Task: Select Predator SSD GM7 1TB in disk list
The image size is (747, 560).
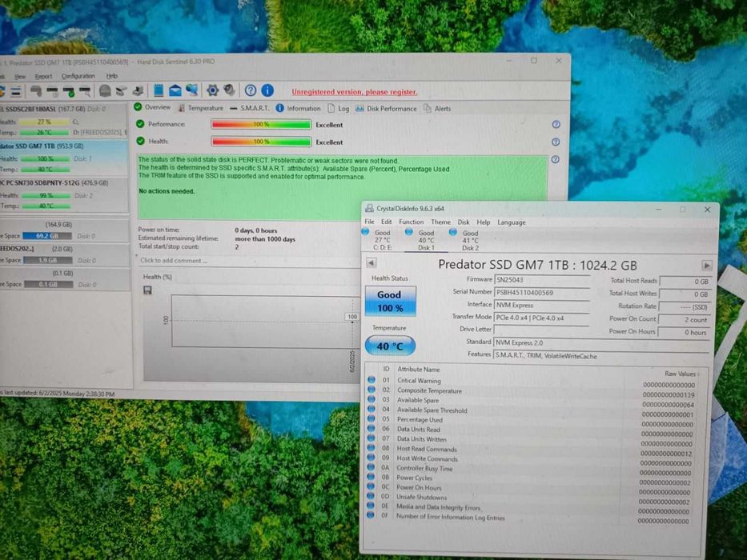Action: 64,158
